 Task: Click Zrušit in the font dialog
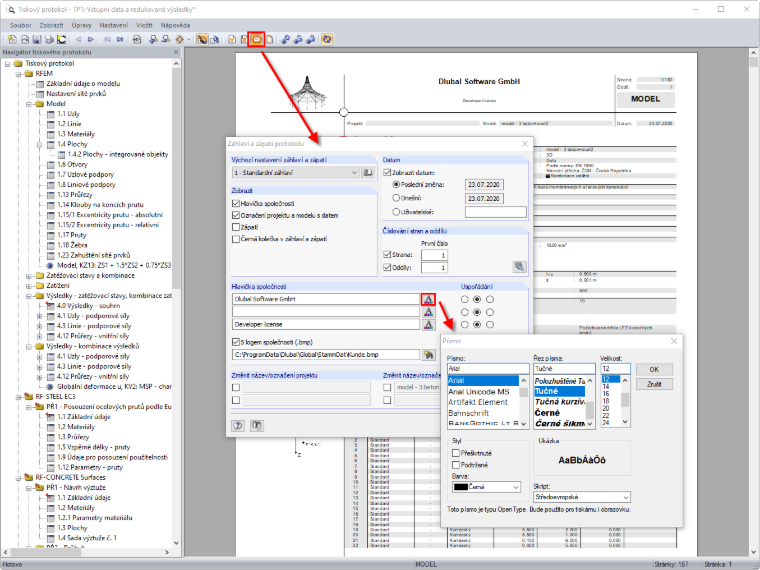(x=654, y=384)
